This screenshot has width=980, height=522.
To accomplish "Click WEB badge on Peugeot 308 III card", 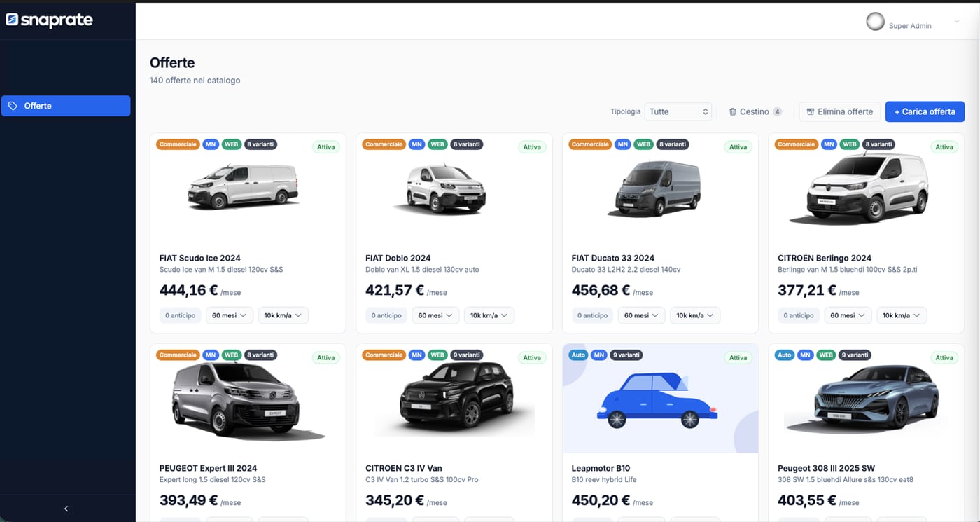I will point(826,355).
